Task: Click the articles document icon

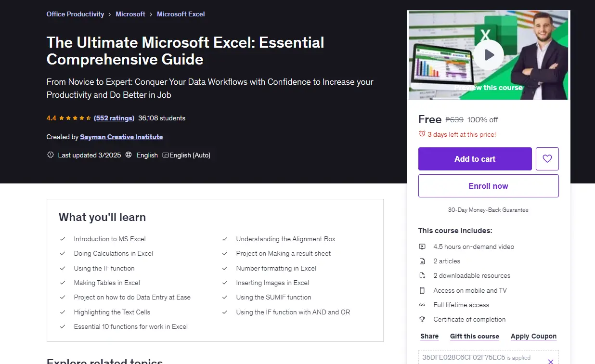Action: [x=422, y=261]
